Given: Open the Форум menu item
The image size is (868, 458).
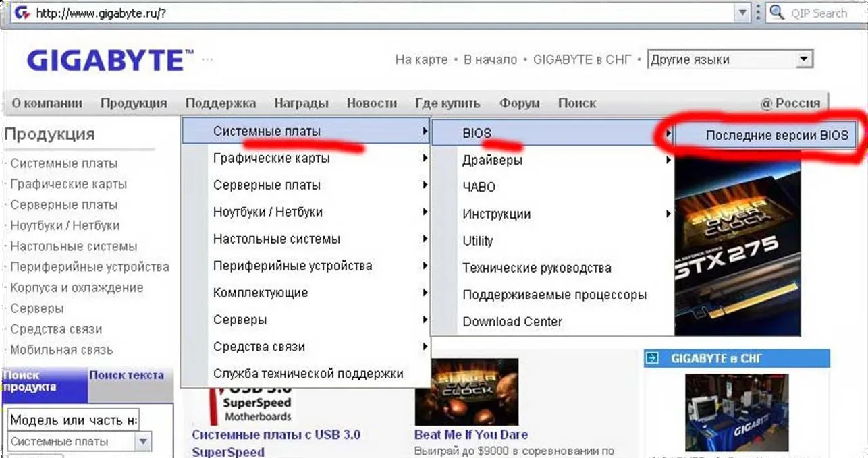Looking at the screenshot, I should pyautogui.click(x=520, y=103).
